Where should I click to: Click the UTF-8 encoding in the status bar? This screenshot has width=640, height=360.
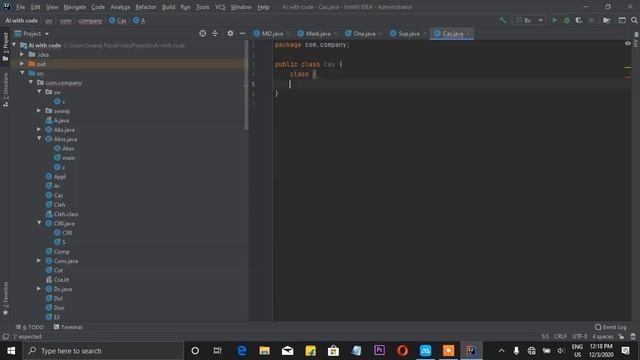pyautogui.click(x=580, y=337)
